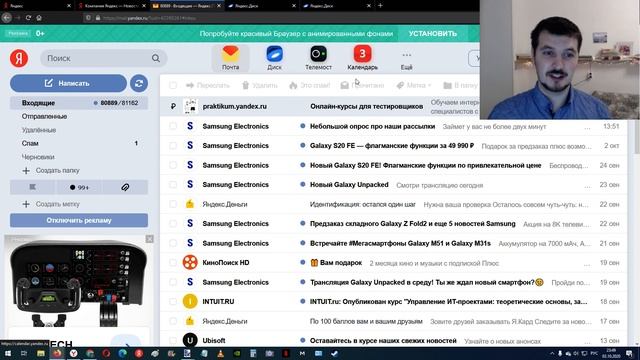
Task: Select checkbox for Небольшой опрос email
Action: 173,126
